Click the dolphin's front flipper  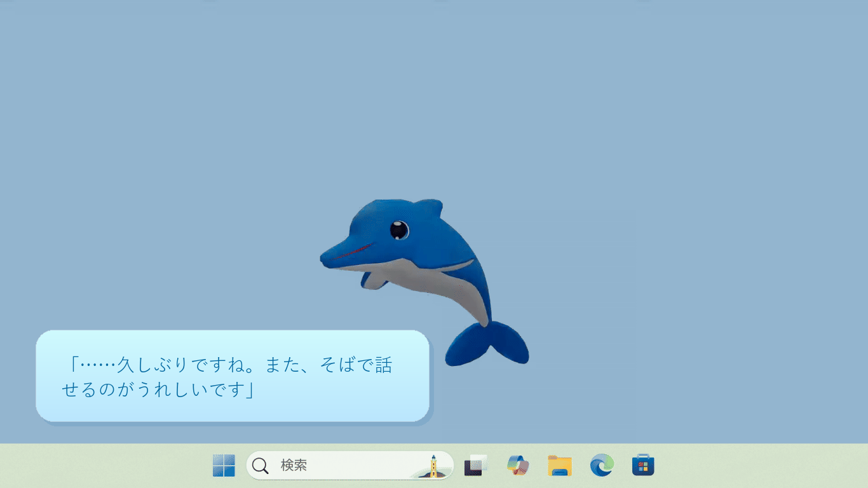click(x=375, y=280)
